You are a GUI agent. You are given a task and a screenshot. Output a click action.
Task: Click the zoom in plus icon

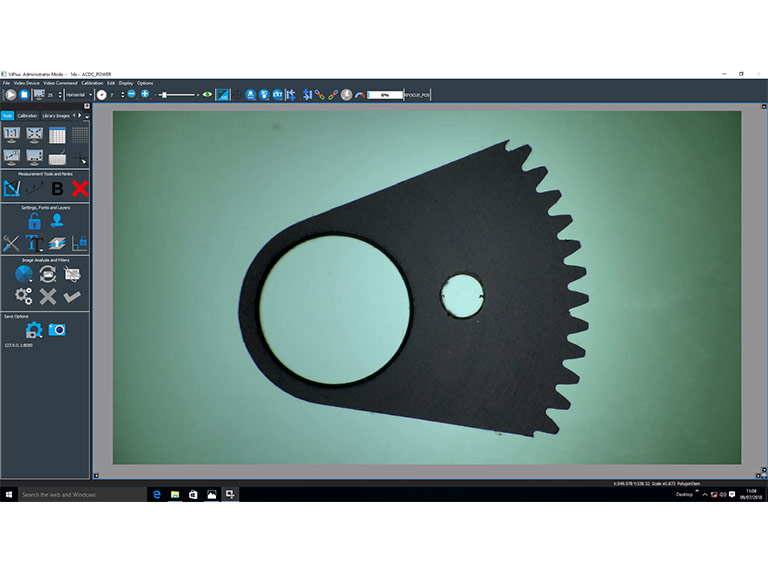(145, 94)
